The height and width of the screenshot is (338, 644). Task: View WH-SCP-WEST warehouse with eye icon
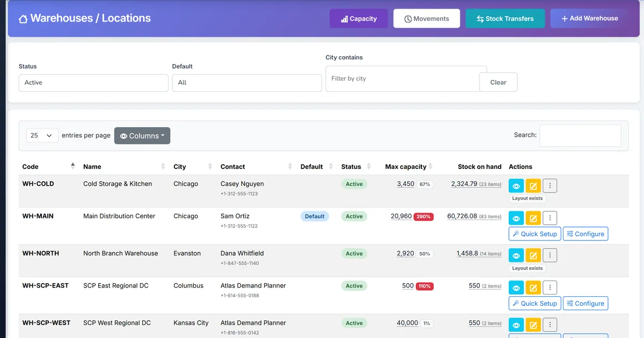point(516,325)
